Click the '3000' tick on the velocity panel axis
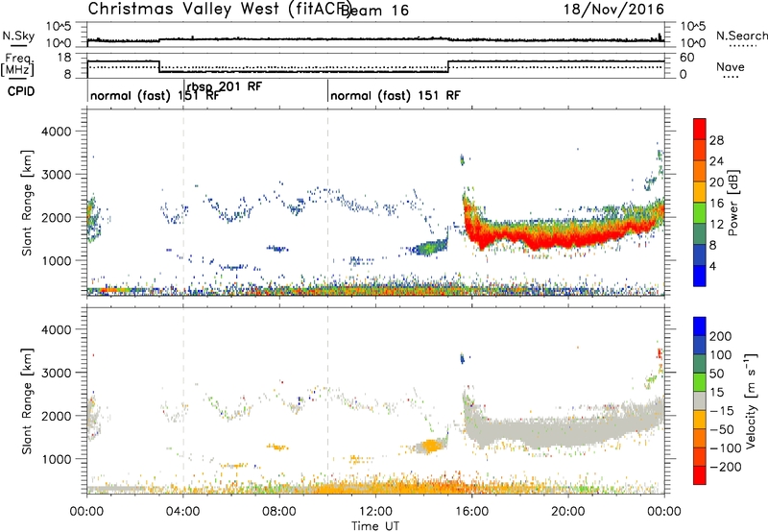This screenshot has width=768, height=532. 56,373
